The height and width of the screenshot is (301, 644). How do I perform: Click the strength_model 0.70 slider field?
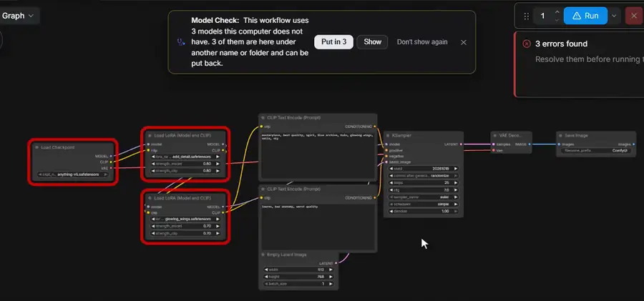[x=185, y=226]
